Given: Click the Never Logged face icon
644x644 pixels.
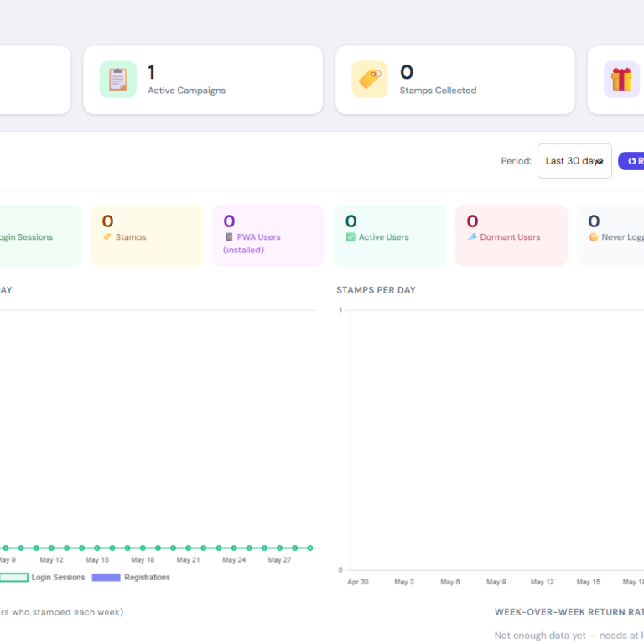Looking at the screenshot, I should tap(594, 237).
